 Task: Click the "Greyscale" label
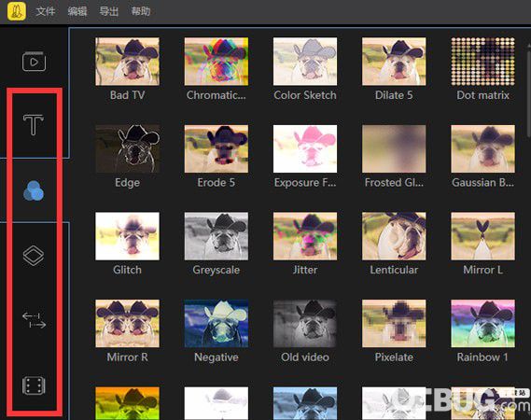217,270
